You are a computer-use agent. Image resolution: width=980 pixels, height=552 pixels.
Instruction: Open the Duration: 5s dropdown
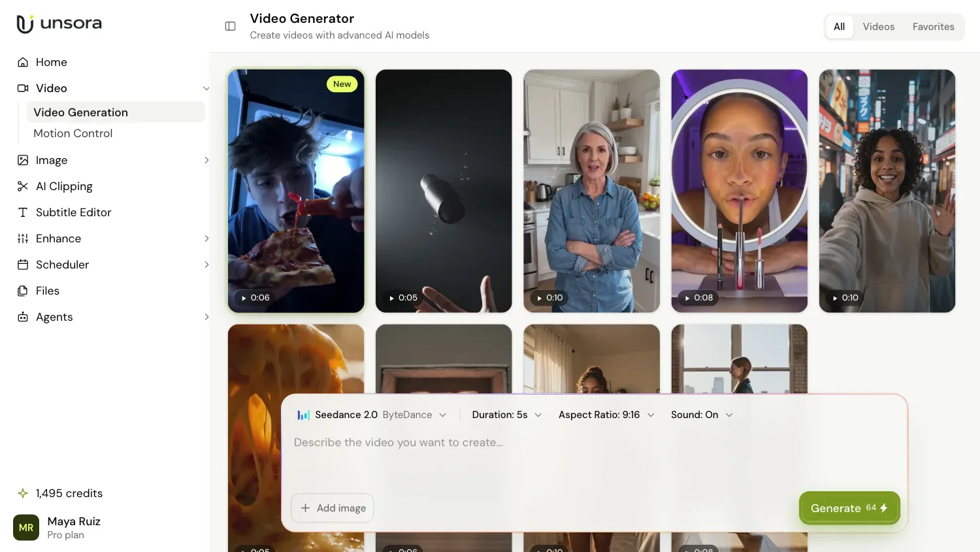click(507, 415)
